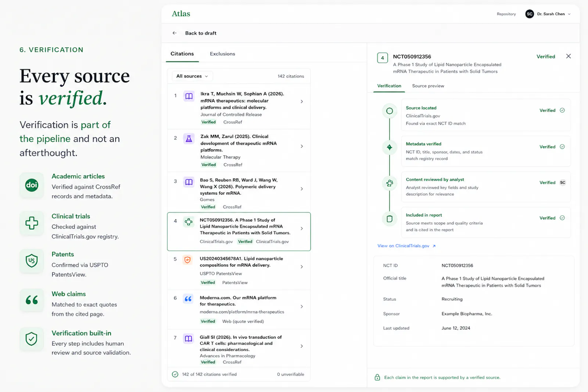Open the All sources filter dropdown

pyautogui.click(x=192, y=76)
